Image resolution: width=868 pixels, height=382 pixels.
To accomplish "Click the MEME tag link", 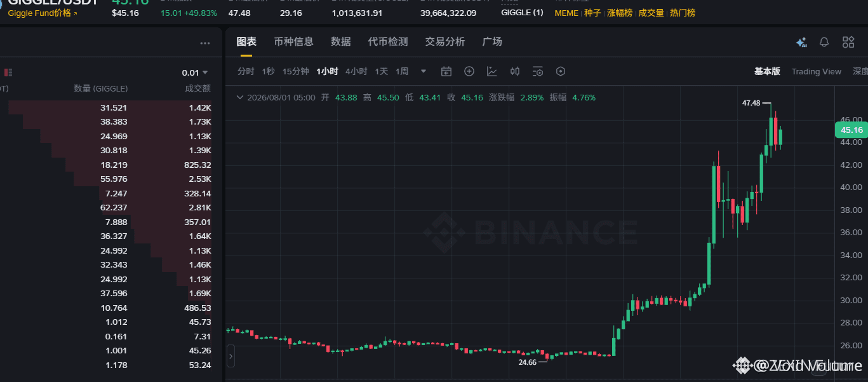I will (566, 13).
